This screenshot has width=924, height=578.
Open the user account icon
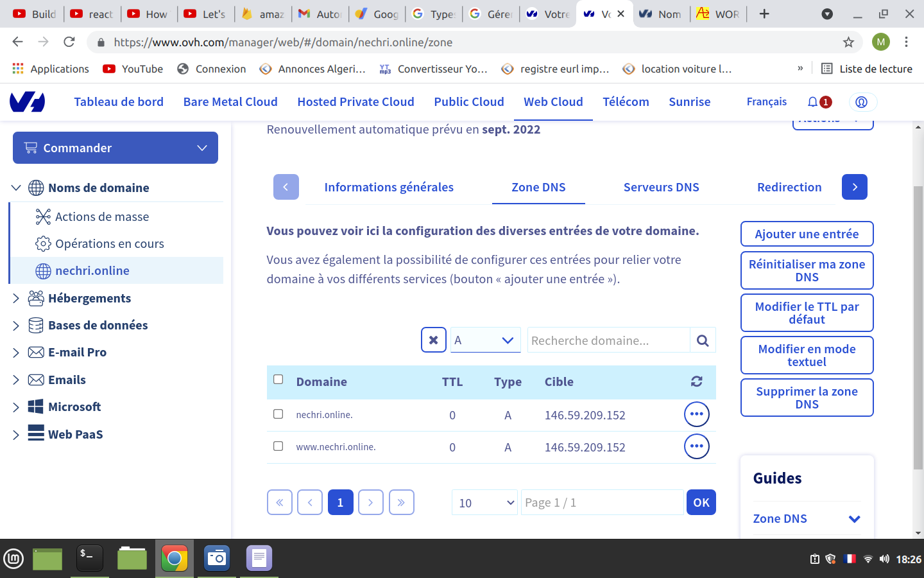click(862, 102)
